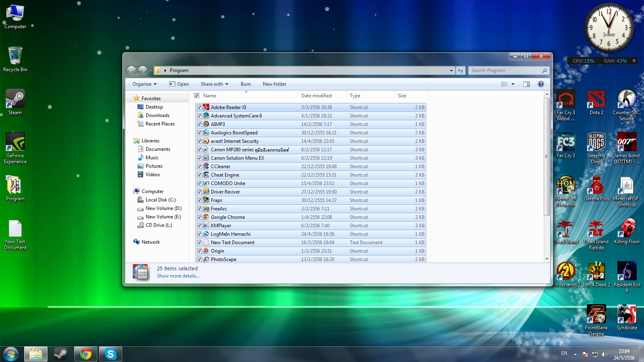Viewport: 644px width, 362px height.
Task: Toggle the select-all checkbox in header
Action: coord(197,96)
